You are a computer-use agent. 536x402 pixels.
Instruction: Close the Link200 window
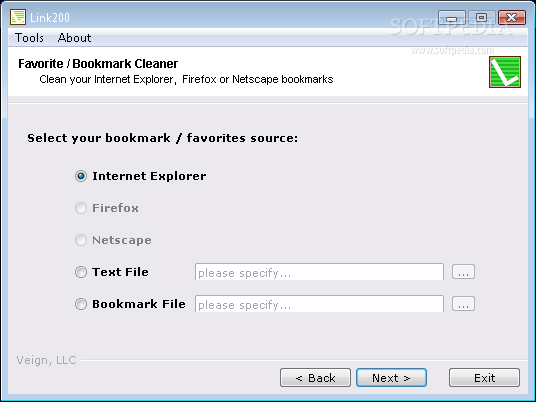pos(512,17)
